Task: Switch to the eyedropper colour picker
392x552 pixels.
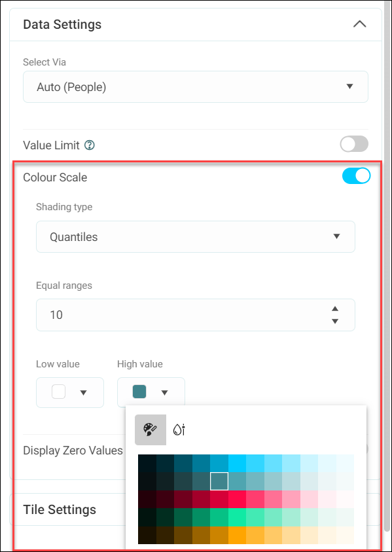Action: pyautogui.click(x=179, y=430)
